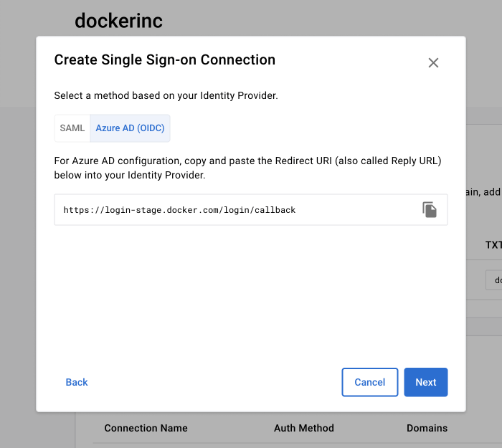Image resolution: width=502 pixels, height=448 pixels.
Task: Click the dockerinc organization heading
Action: [118, 21]
